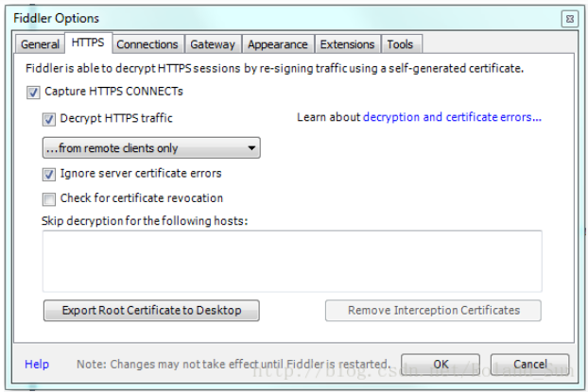Open the Help link

pyautogui.click(x=37, y=365)
